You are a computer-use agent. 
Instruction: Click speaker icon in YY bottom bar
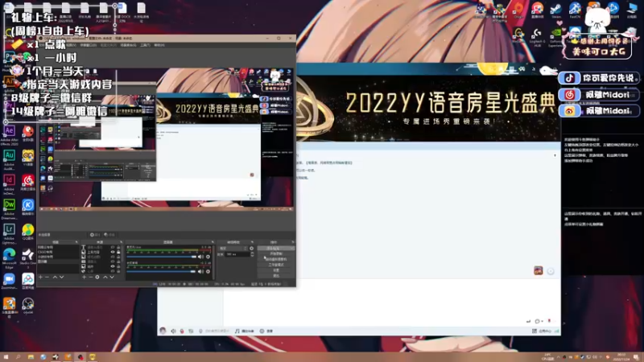point(173,331)
